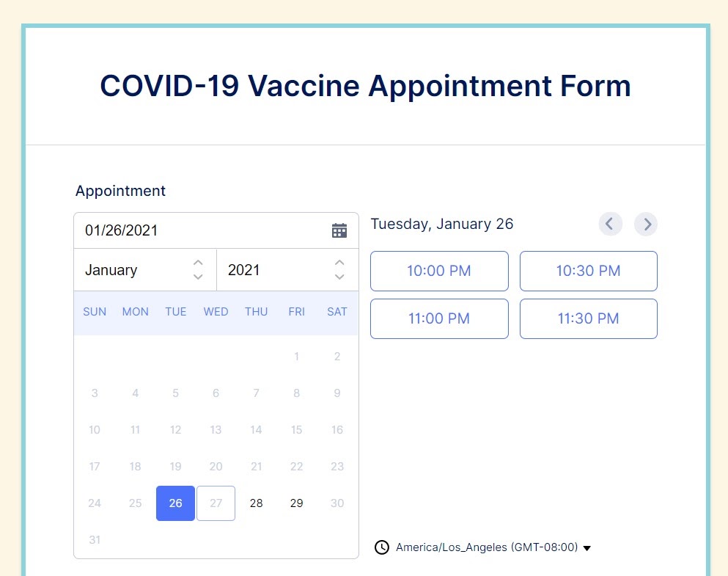The height and width of the screenshot is (576, 728).
Task: Increase year with the up arrow
Action: coord(339,263)
